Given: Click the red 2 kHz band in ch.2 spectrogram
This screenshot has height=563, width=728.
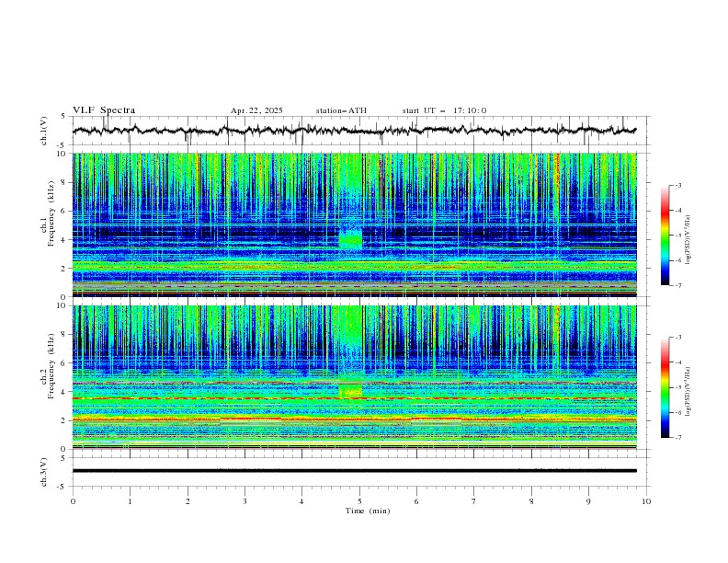Looking at the screenshot, I should tap(354, 419).
